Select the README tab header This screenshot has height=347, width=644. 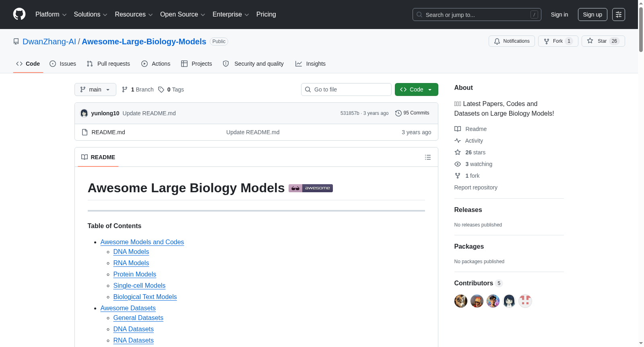[98, 157]
